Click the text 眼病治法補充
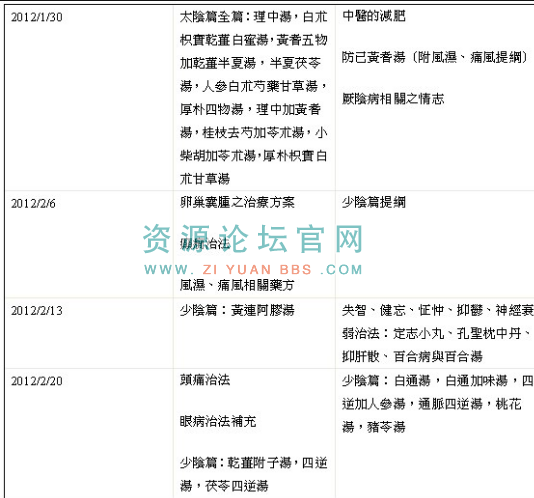Image resolution: width=534 pixels, height=498 pixels. click(x=218, y=422)
